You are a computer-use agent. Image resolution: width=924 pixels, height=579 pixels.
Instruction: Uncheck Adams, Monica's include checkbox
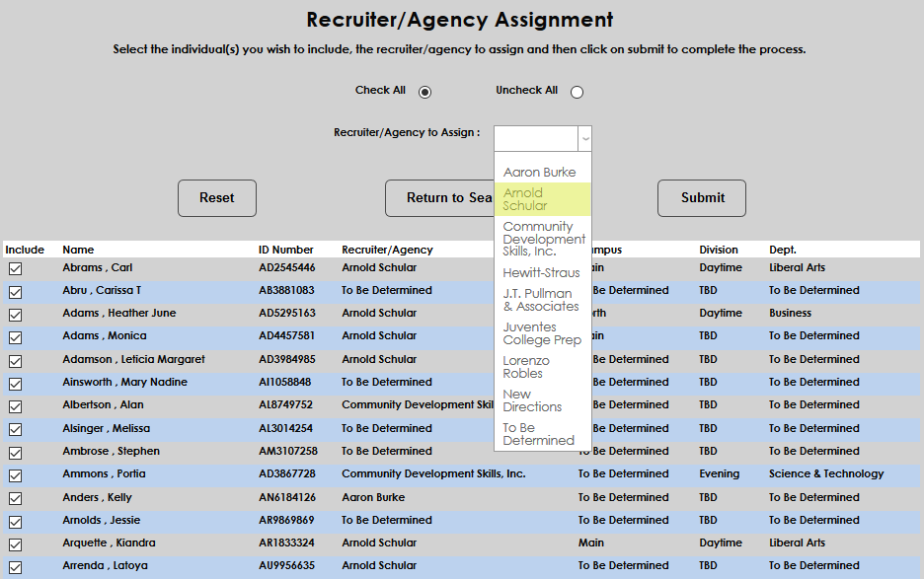point(15,336)
